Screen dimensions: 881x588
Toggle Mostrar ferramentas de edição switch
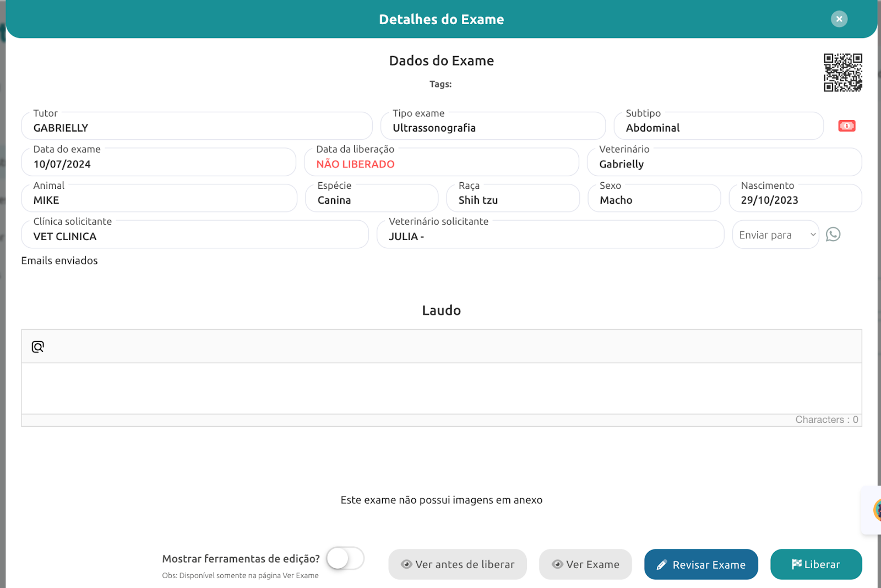[x=345, y=558]
